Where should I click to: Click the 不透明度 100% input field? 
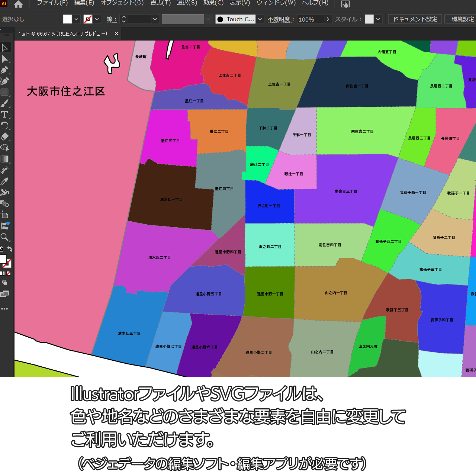pos(310,19)
